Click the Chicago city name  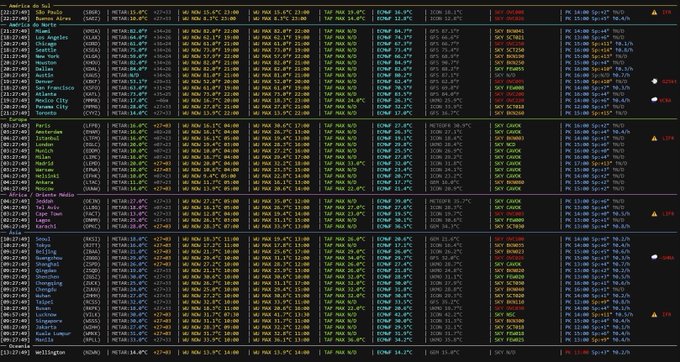(x=46, y=44)
